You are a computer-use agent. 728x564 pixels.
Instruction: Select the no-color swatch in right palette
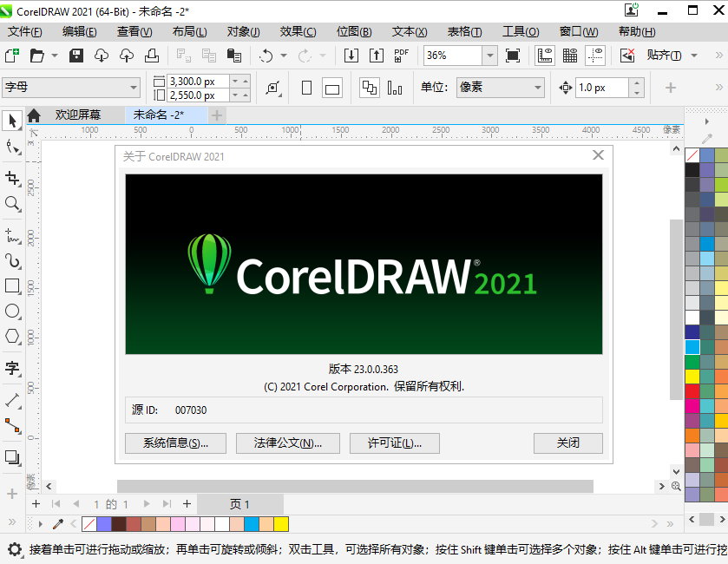point(692,155)
